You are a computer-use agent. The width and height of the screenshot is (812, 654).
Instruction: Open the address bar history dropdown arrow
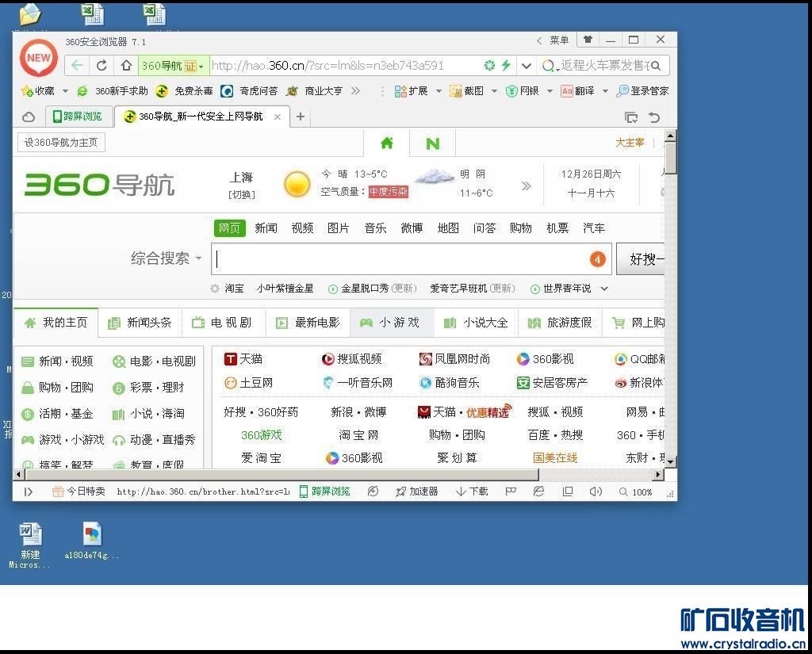click(x=527, y=66)
